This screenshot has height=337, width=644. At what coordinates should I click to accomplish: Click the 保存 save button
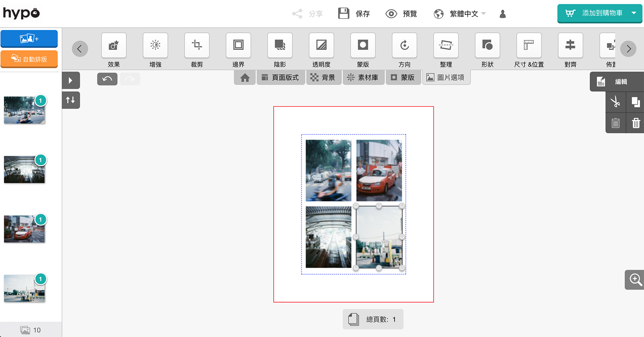354,14
